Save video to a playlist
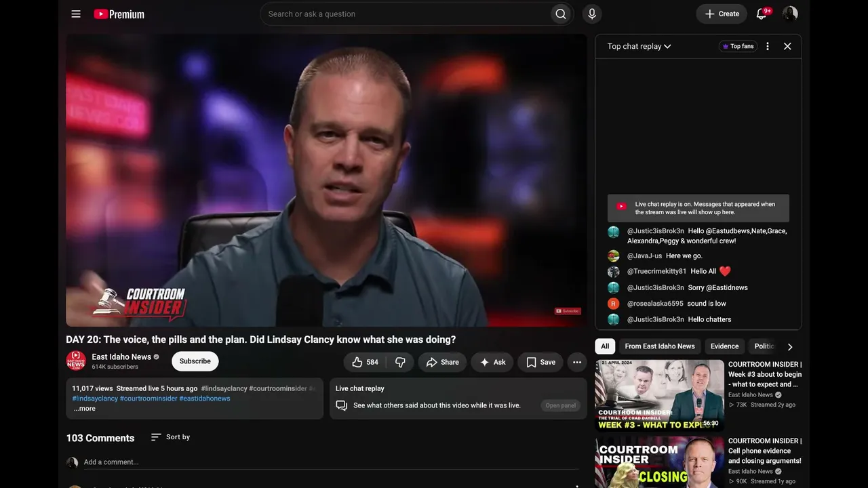This screenshot has width=868, height=488. [x=540, y=362]
